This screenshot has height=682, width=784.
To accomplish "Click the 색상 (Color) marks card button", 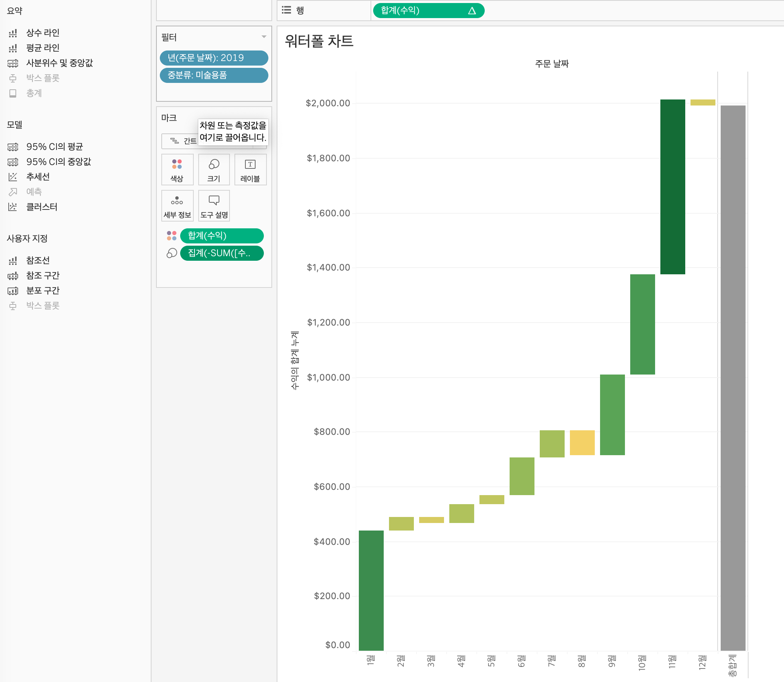I will 177,169.
